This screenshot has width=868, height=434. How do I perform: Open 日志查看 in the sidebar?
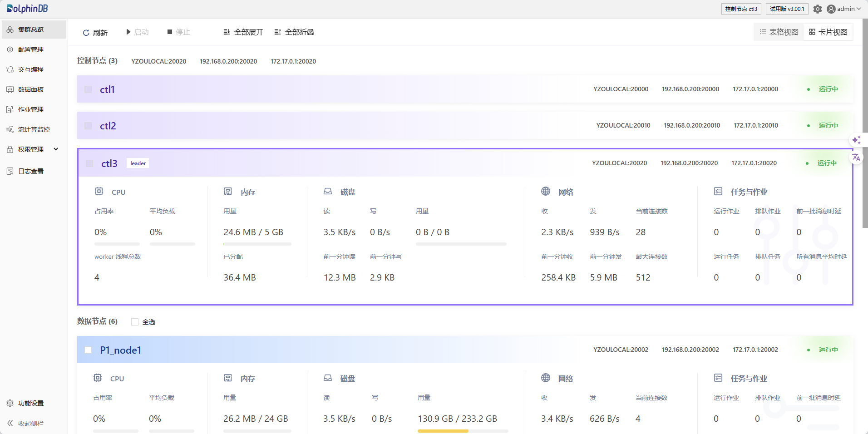(x=31, y=171)
